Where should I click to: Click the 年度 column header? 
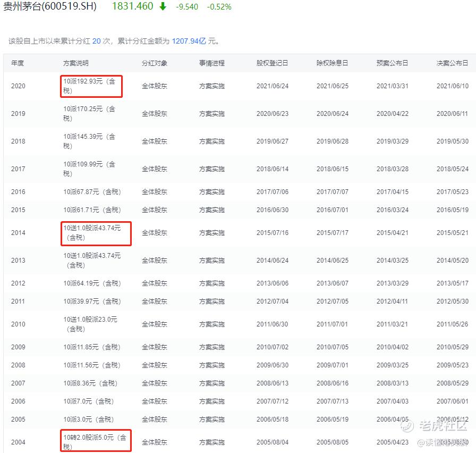(x=18, y=63)
